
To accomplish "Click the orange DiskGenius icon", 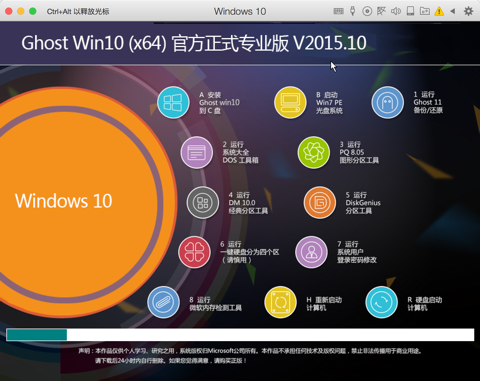I will pyautogui.click(x=320, y=202).
